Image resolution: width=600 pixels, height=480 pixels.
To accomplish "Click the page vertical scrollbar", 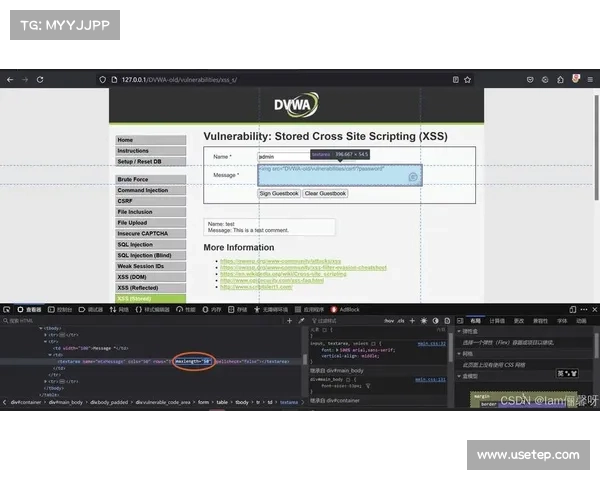I will [597, 147].
